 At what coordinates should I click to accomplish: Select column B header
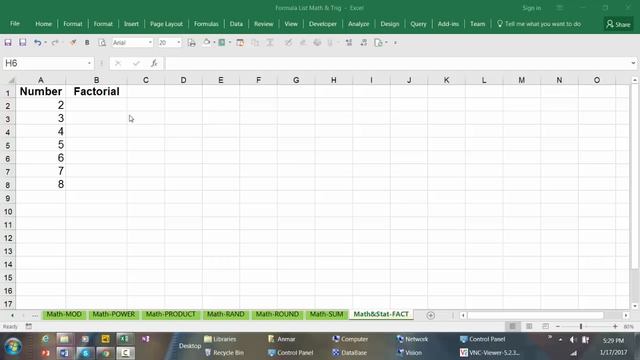(96, 80)
